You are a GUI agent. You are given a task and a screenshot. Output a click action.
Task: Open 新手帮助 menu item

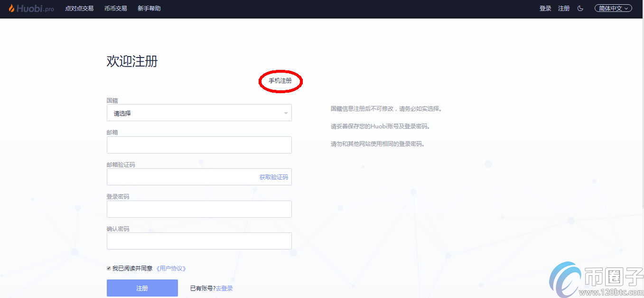pyautogui.click(x=149, y=9)
